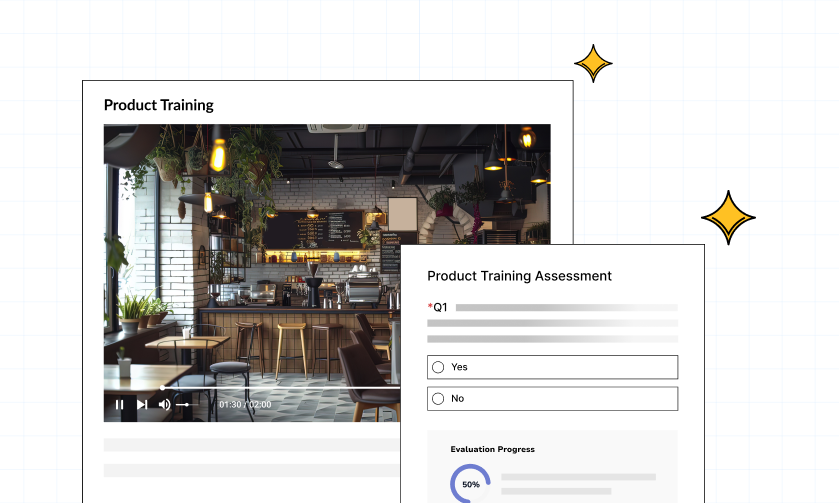Select the Yes radio button

pos(438,367)
